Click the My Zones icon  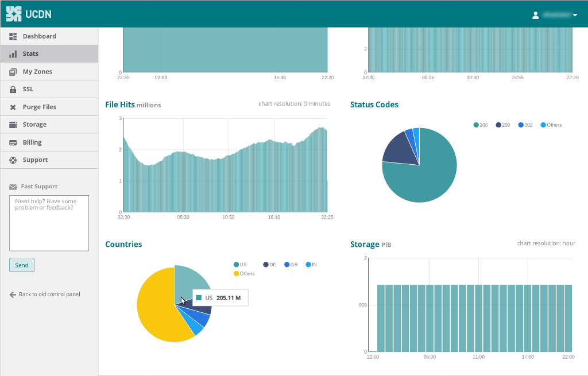pyautogui.click(x=13, y=72)
